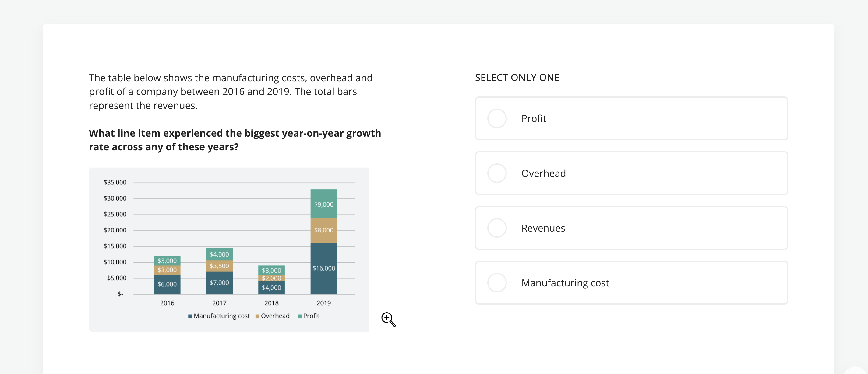Click the magnifier zoom icon beside the chart
Screen dimensions: 868x374
pos(388,319)
